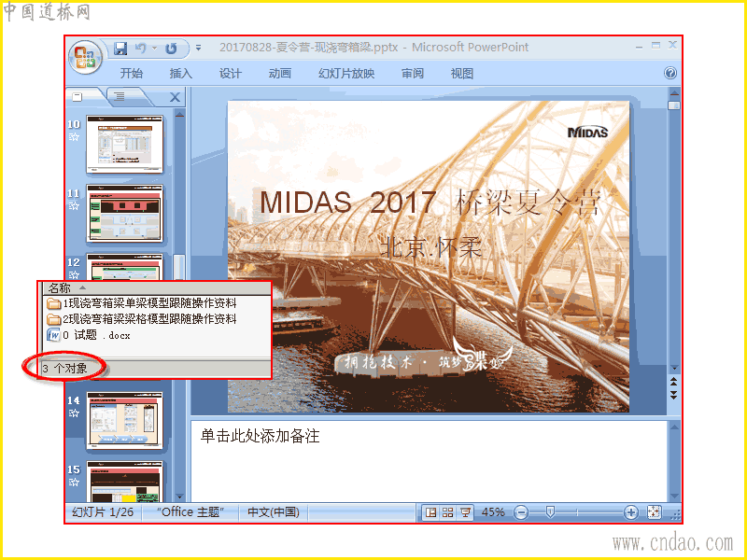Image resolution: width=747 pixels, height=560 pixels.
Task: Close the slide thumbnail pane
Action: (175, 98)
